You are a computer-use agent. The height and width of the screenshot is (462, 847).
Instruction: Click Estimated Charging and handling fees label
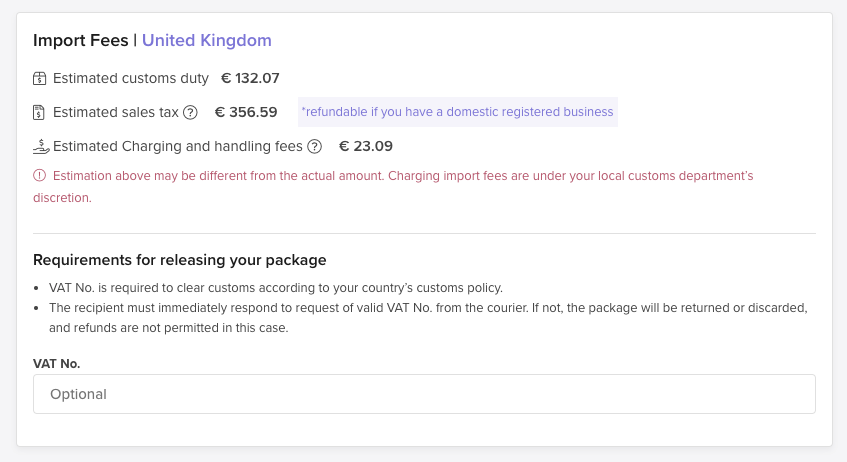pos(178,146)
